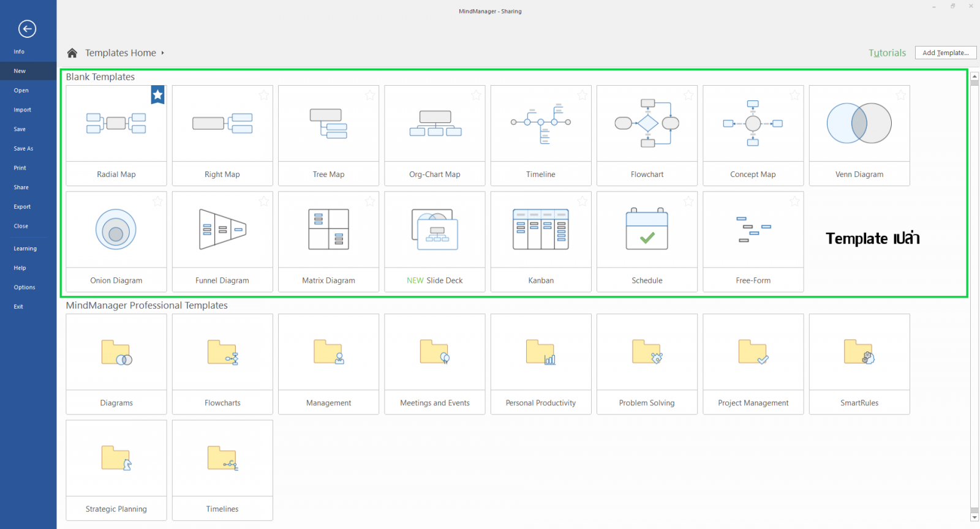Viewport: 980px width, 529px height.
Task: Open the Timelines templates folder
Action: (x=222, y=470)
